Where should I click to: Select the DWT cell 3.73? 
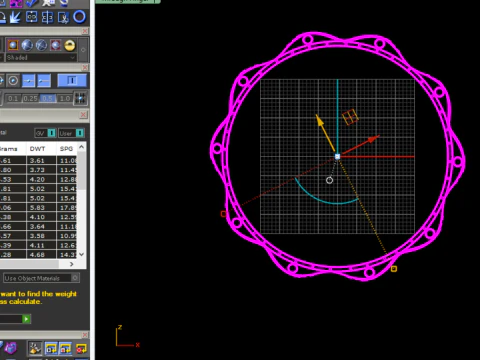tap(41, 170)
